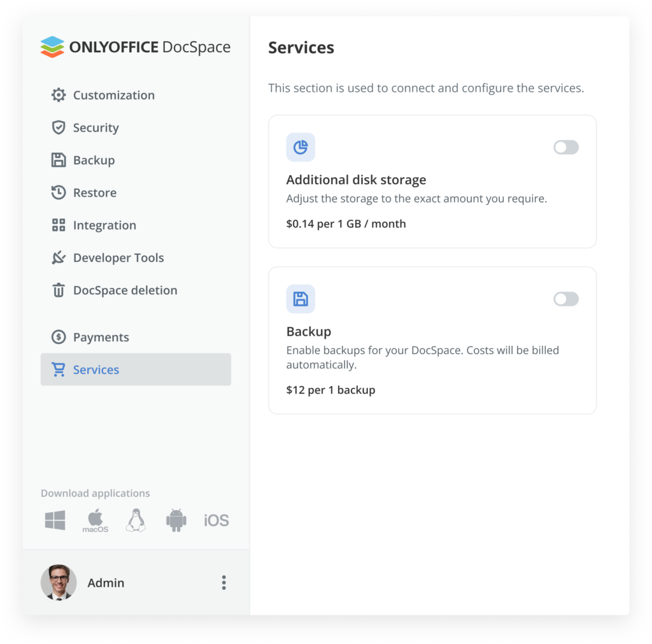652x644 pixels.
Task: Select Backup in the sidebar menu
Action: click(x=94, y=161)
